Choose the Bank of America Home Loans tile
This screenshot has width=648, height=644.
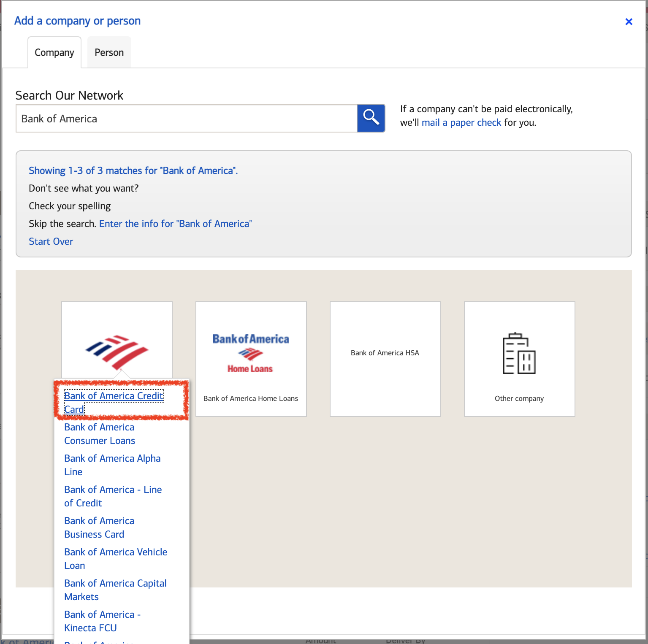click(251, 359)
